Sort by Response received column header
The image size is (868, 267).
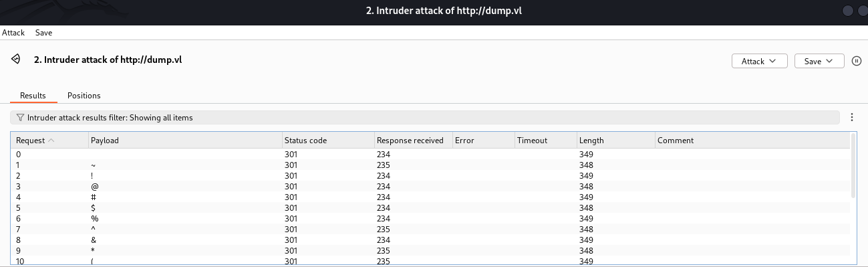(x=413, y=141)
